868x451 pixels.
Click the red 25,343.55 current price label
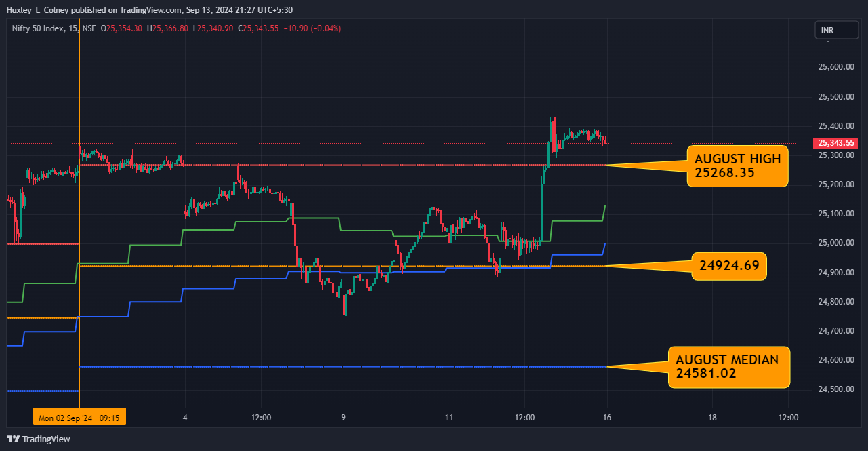pos(835,143)
